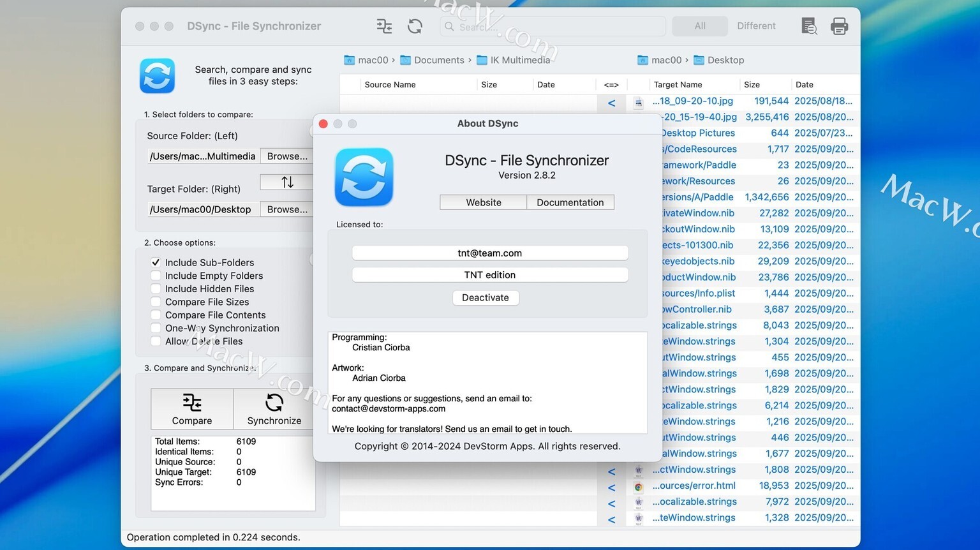Click the large Synchronize button

[274, 409]
